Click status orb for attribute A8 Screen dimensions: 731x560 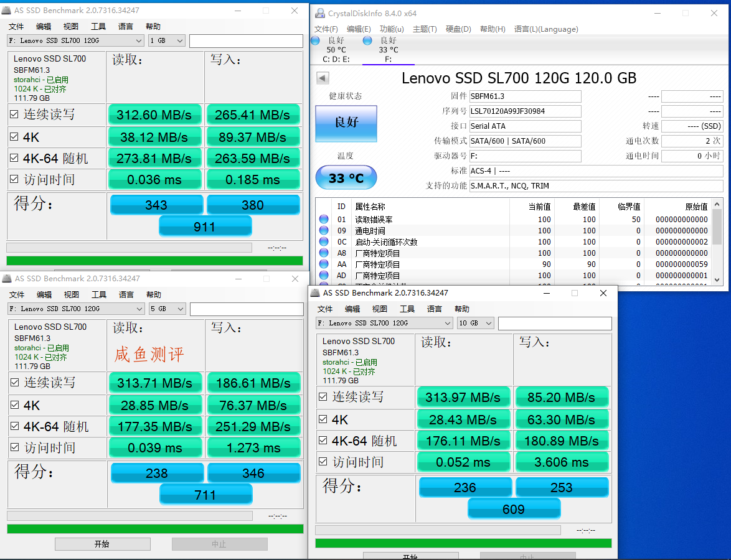pos(324,253)
